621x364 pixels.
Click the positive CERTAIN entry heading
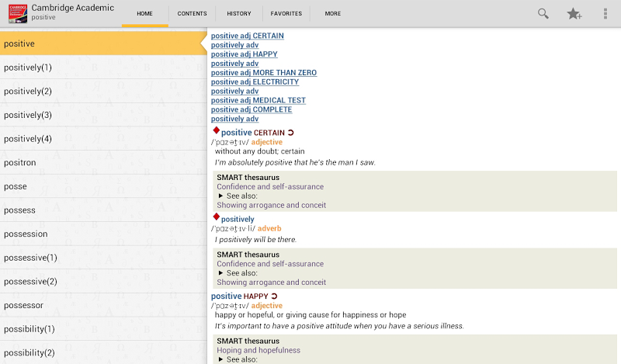pyautogui.click(x=253, y=133)
